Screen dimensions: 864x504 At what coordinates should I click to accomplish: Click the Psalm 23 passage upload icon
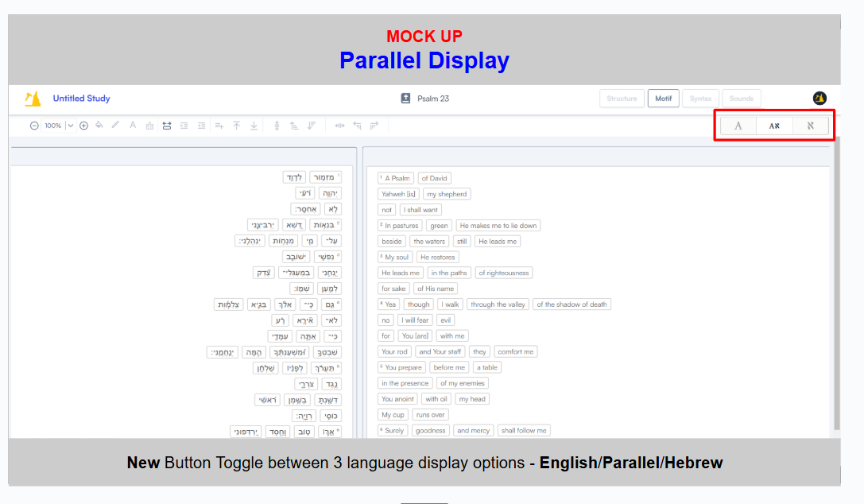click(x=405, y=99)
